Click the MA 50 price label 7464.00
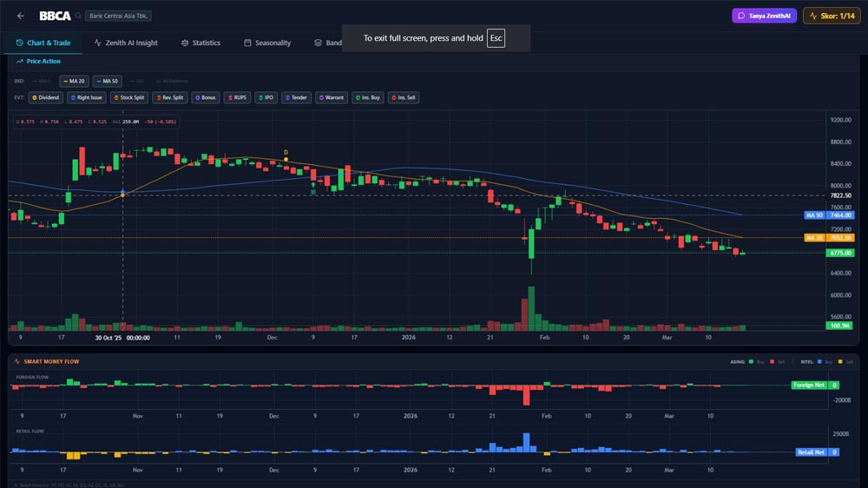 coord(840,215)
